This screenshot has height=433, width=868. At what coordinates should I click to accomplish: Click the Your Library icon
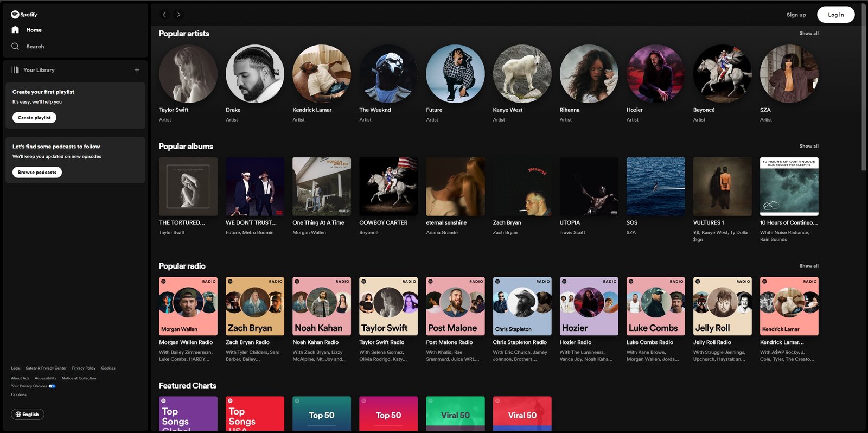pyautogui.click(x=15, y=70)
